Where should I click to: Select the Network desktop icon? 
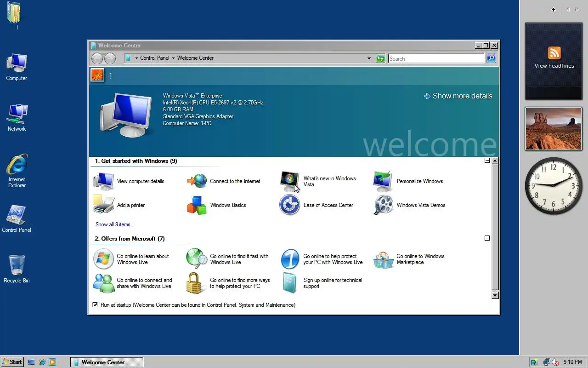(x=17, y=118)
